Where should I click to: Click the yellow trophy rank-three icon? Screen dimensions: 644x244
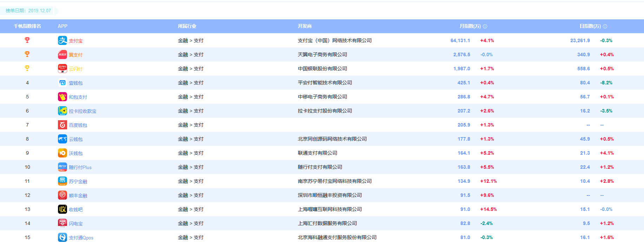coord(27,68)
